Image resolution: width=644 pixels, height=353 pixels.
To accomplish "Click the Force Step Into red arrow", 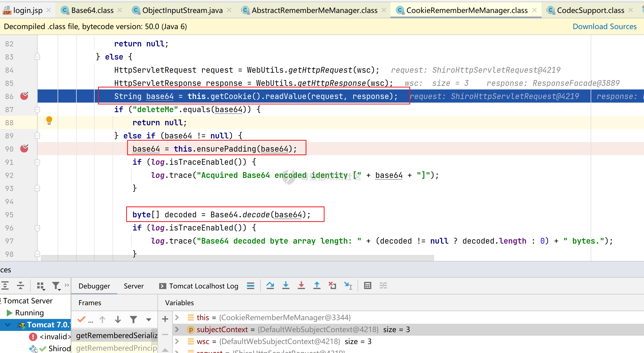I will (x=301, y=285).
